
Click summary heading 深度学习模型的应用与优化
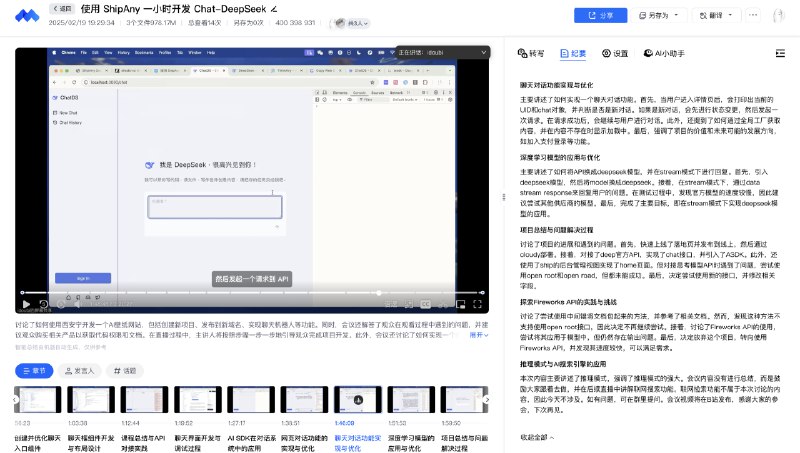pyautogui.click(x=560, y=158)
